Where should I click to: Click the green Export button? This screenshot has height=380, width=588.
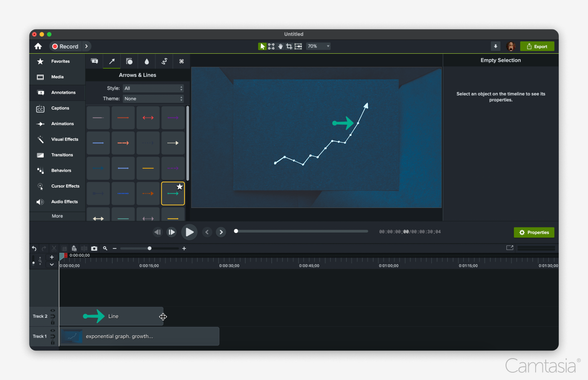point(537,46)
